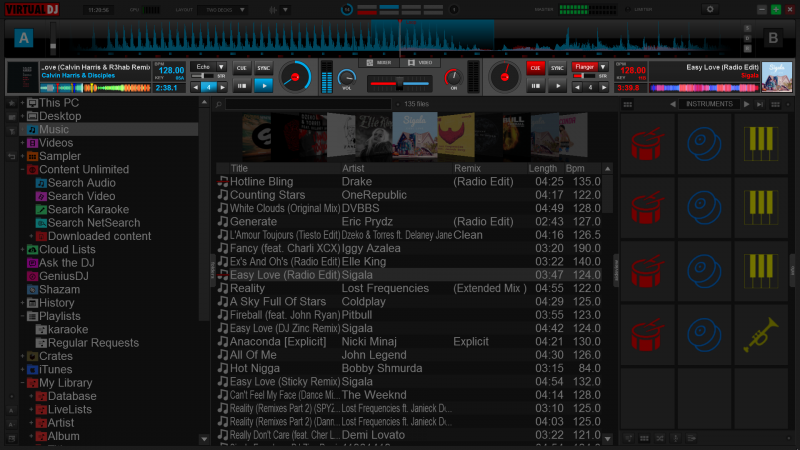This screenshot has width=800, height=450.
Task: Start playback on deck B
Action: (557, 86)
